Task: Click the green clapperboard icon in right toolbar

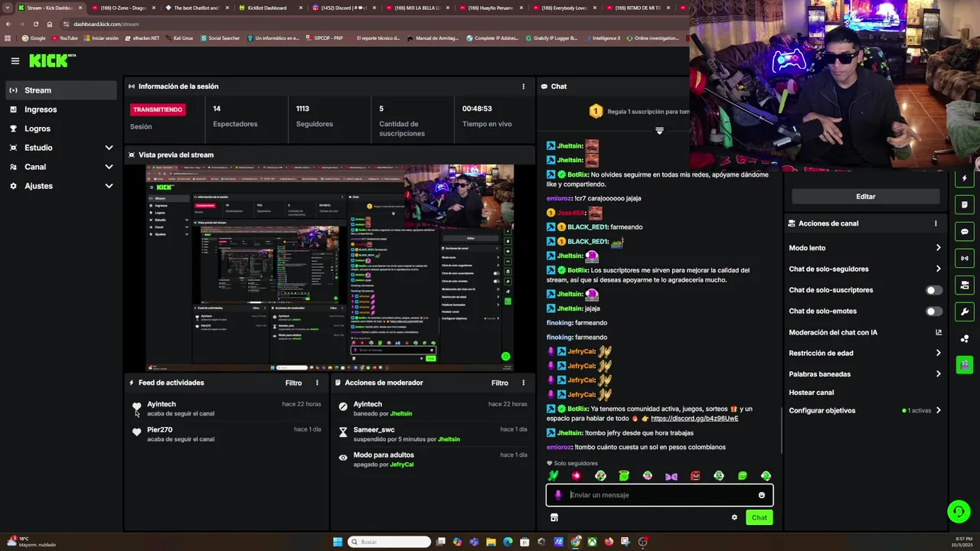Action: [x=965, y=364]
